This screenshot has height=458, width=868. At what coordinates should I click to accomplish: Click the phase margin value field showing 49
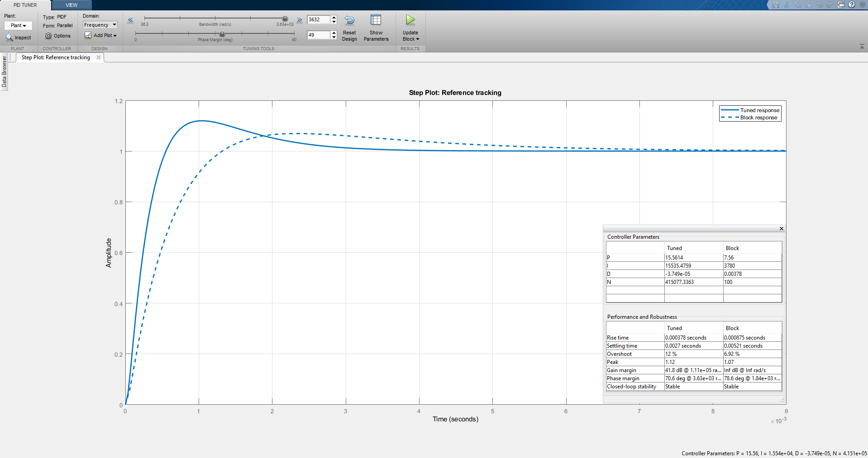click(x=318, y=35)
